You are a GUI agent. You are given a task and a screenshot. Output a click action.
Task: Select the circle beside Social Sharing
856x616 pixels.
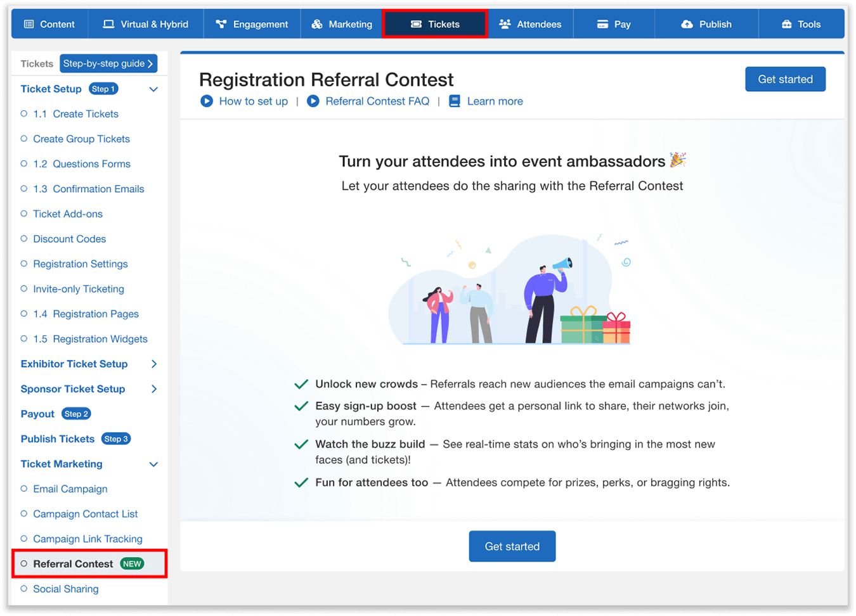coord(25,589)
